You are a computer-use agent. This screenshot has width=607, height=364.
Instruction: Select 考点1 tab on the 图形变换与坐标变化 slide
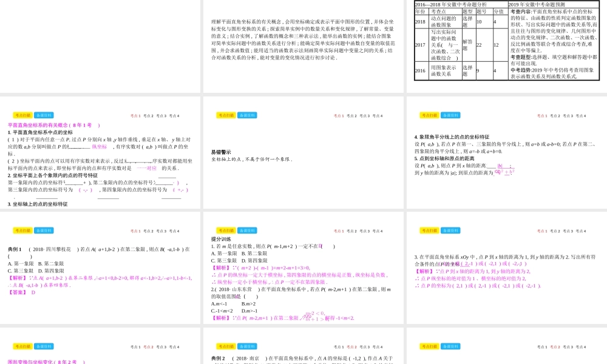(x=135, y=347)
